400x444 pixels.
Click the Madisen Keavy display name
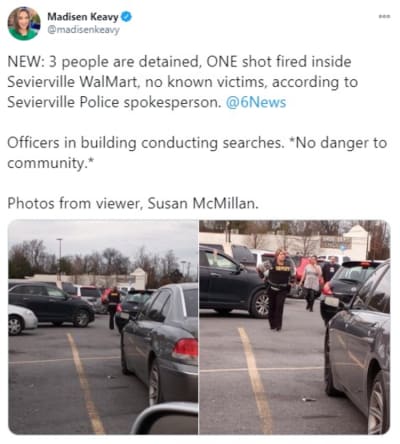pos(83,16)
